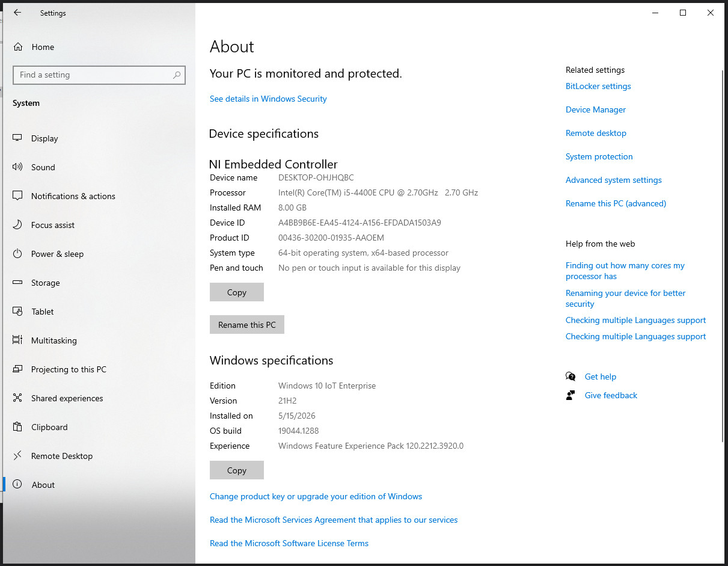Viewport: 728px width, 566px height.
Task: Select the Intel Core i5-4400E processor text
Action: click(x=378, y=192)
